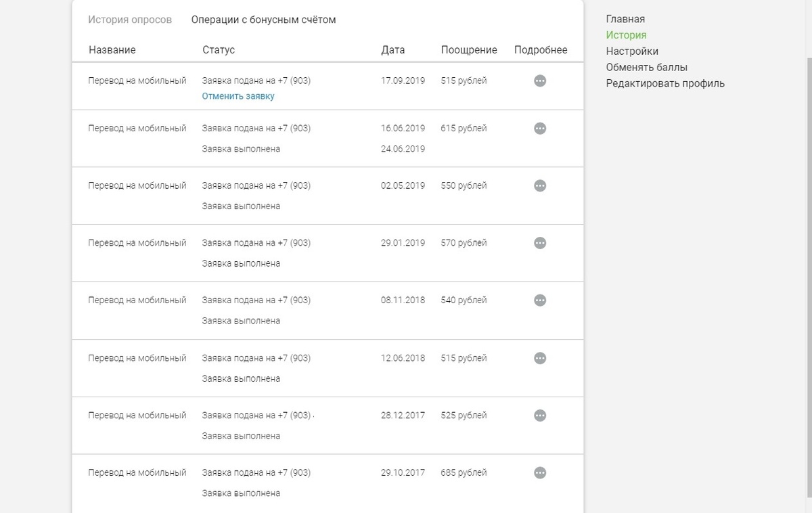Click the ellipsis icon for 29.01.2019 row

coord(540,243)
